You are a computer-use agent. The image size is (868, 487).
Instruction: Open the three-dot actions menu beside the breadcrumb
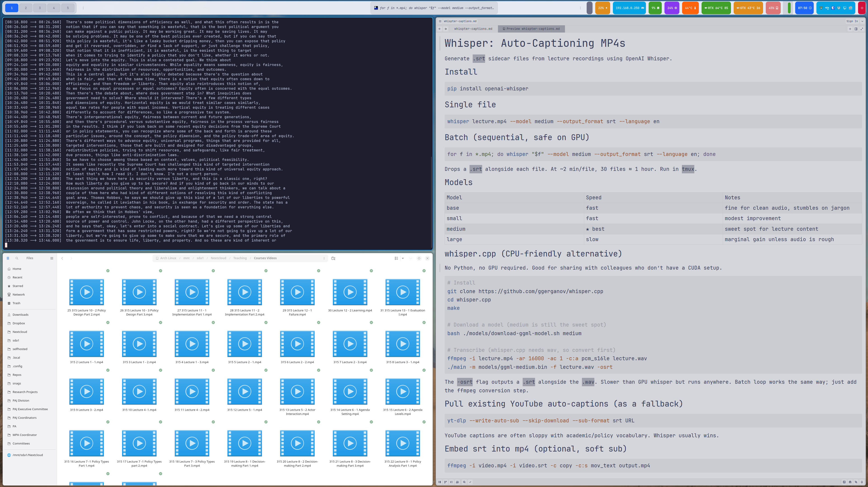(324, 258)
